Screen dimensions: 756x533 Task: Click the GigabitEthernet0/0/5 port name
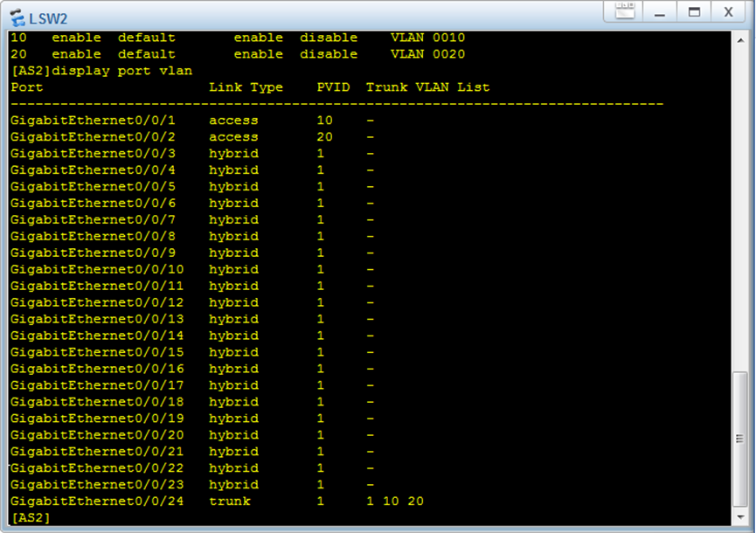93,187
